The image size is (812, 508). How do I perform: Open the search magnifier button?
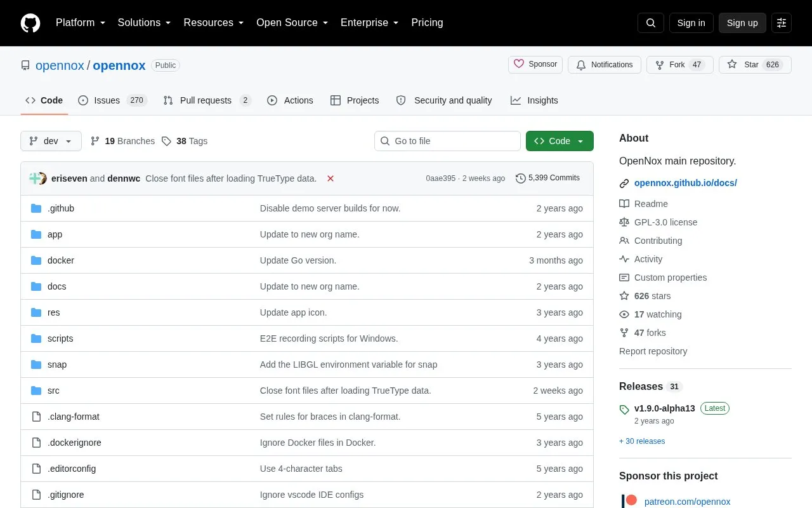click(651, 23)
